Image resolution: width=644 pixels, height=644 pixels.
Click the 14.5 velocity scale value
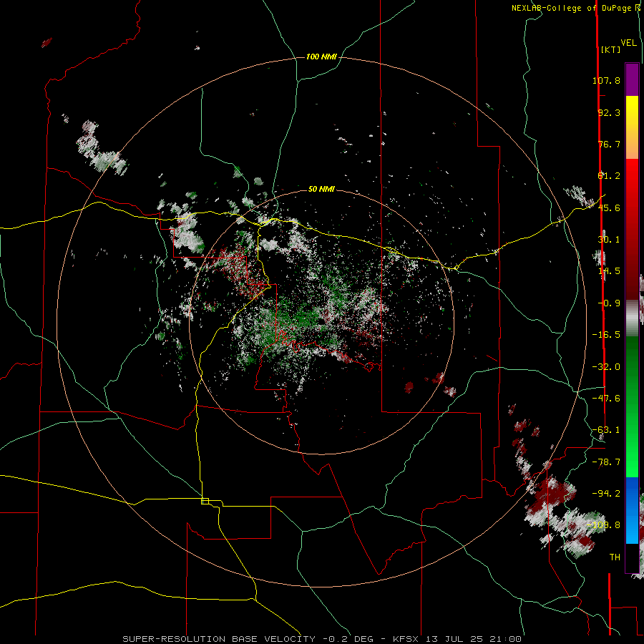point(609,271)
